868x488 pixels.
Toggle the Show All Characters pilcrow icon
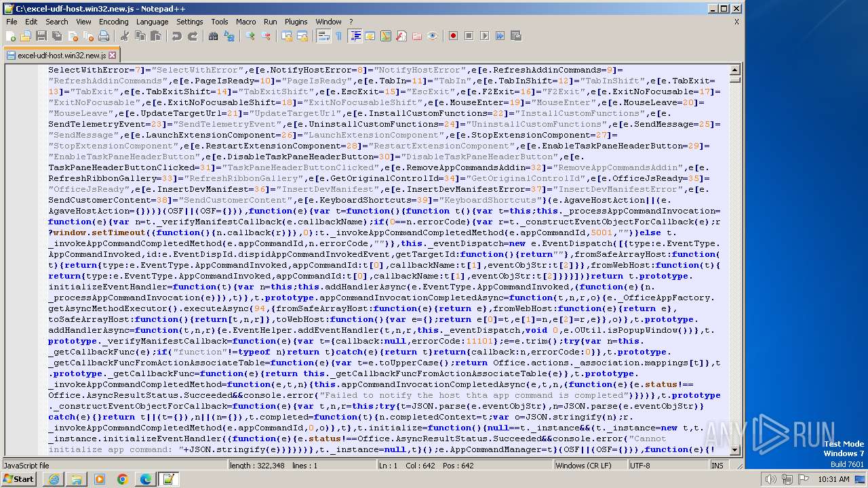coord(339,36)
